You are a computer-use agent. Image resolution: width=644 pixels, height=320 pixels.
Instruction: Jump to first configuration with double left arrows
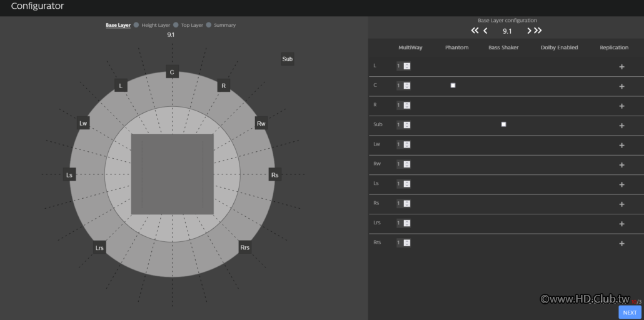click(475, 31)
